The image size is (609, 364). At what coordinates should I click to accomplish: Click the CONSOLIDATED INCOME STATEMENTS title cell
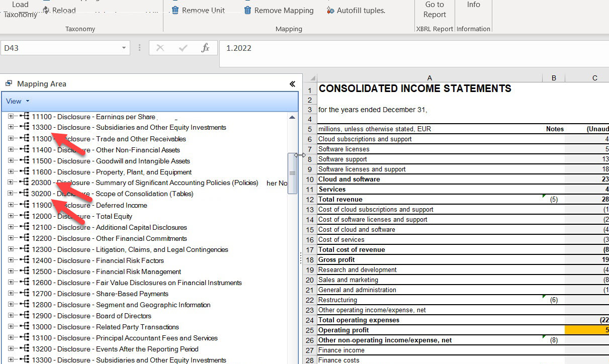pos(429,89)
